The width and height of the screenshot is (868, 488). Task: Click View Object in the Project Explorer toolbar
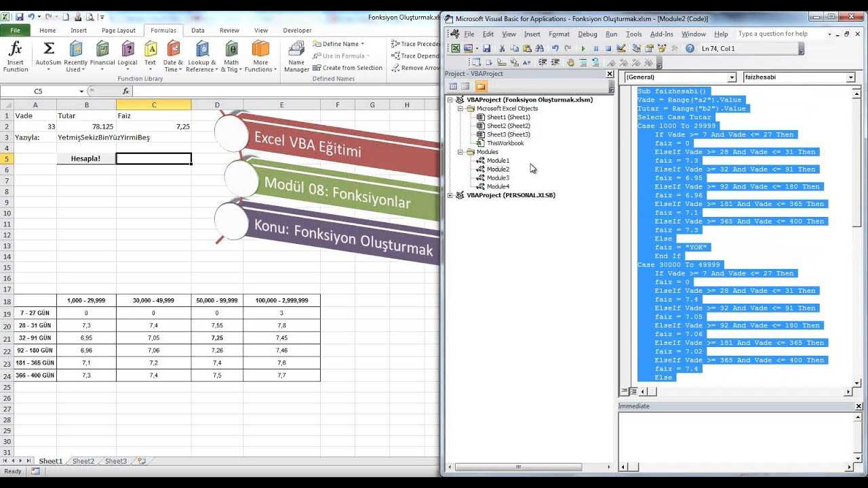click(465, 86)
